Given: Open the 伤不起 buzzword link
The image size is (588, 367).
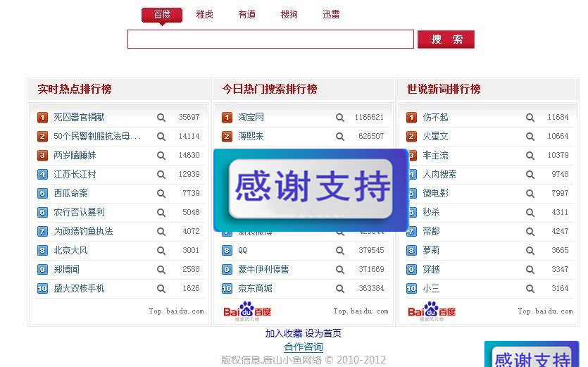Looking at the screenshot, I should point(435,117).
